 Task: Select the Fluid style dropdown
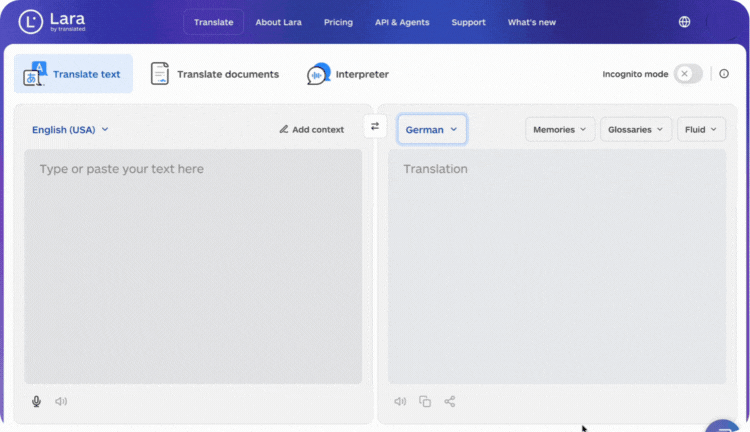[x=701, y=129]
